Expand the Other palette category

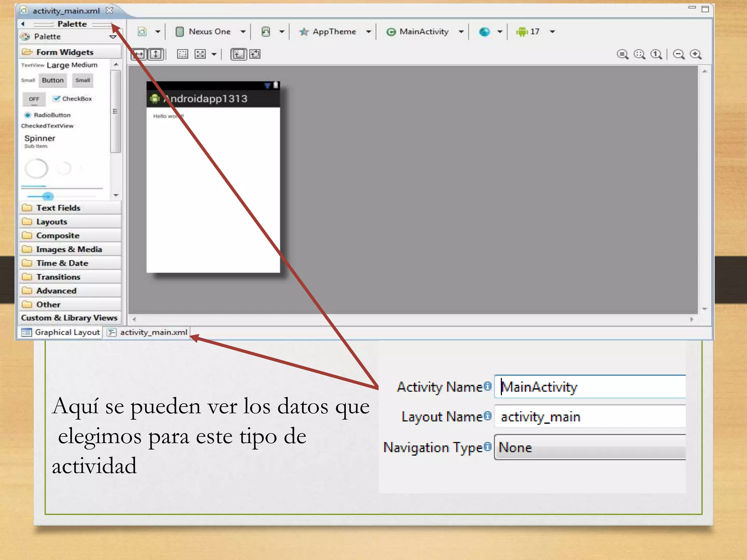(70, 304)
